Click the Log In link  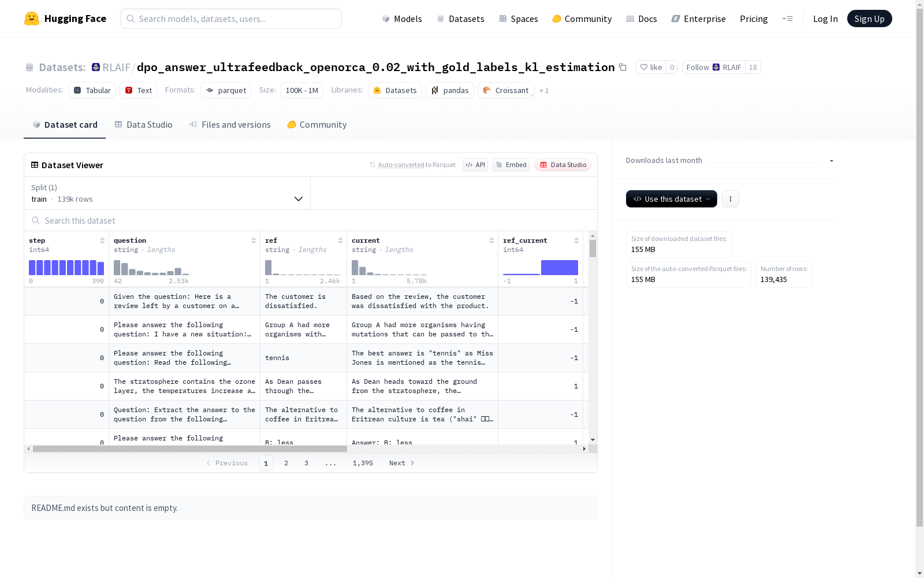coord(825,18)
